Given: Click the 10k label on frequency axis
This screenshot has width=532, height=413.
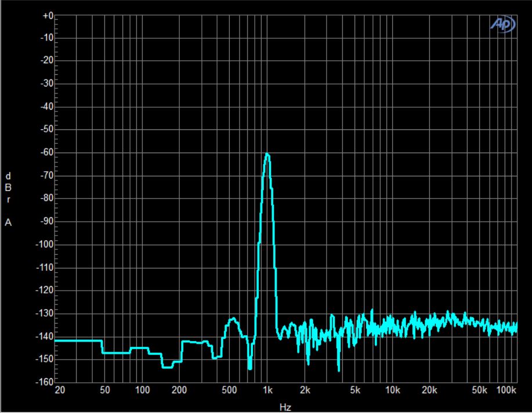Looking at the screenshot, I should pyautogui.click(x=393, y=390).
